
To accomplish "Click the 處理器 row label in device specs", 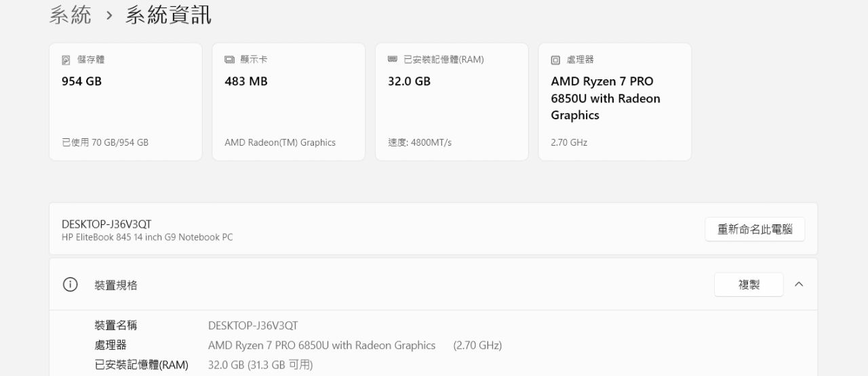I will (111, 346).
